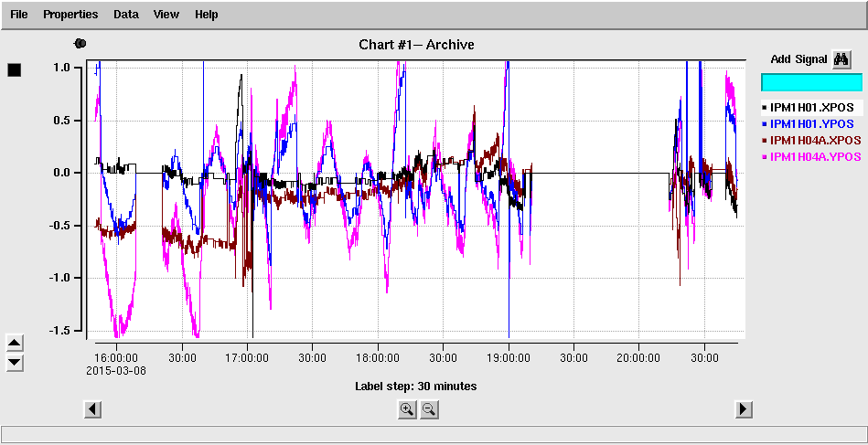This screenshot has height=445, width=868.
Task: Click the empty status bar at bottom
Action: pyautogui.click(x=434, y=434)
